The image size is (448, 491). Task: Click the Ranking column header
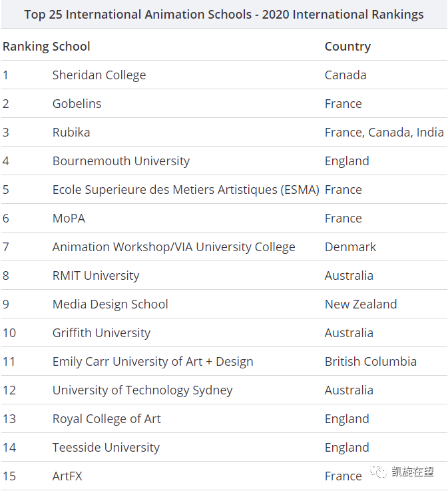coord(25,47)
